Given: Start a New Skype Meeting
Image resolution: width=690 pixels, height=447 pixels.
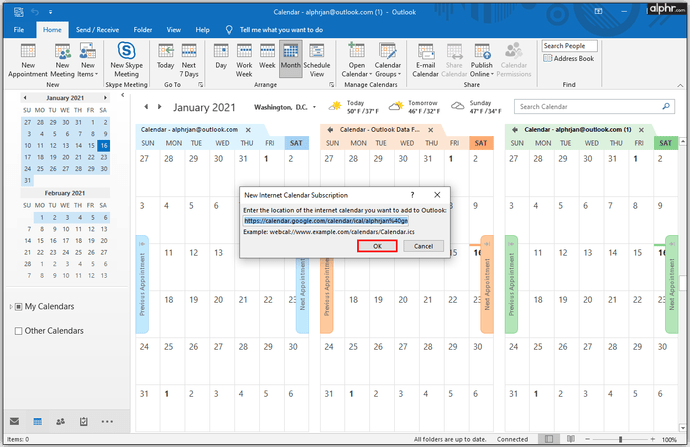Looking at the screenshot, I should pyautogui.click(x=126, y=60).
